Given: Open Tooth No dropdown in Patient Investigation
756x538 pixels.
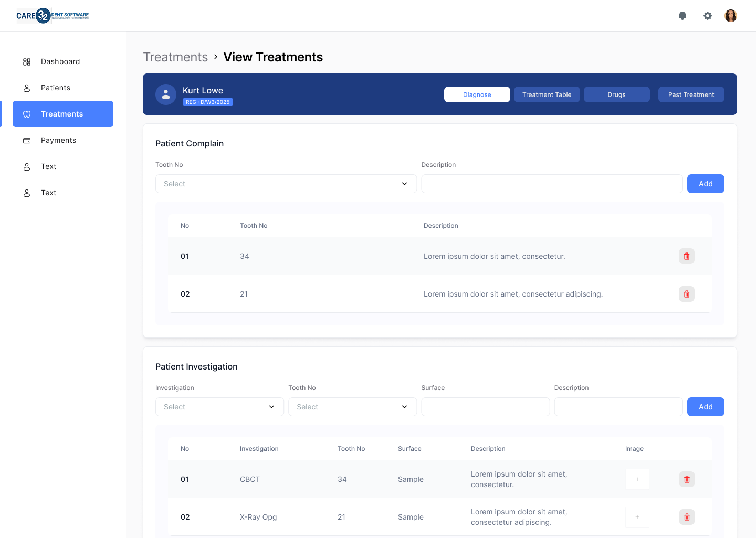Looking at the screenshot, I should (x=352, y=407).
